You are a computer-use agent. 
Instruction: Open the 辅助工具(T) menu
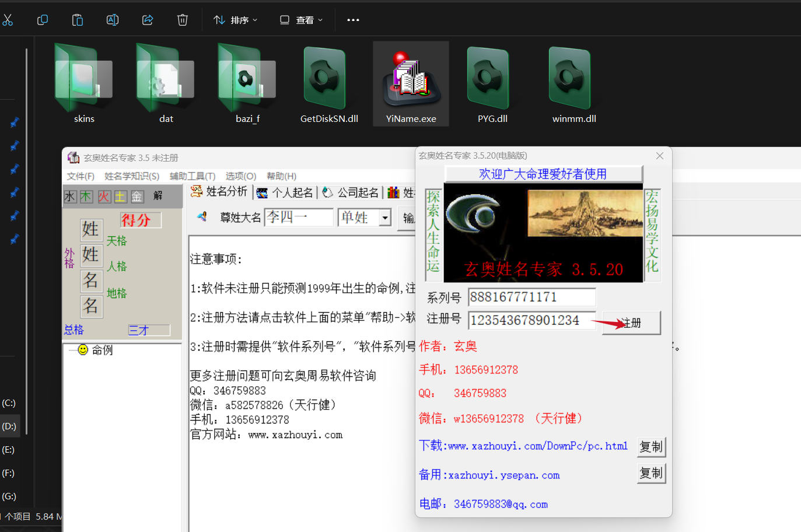pyautogui.click(x=193, y=176)
